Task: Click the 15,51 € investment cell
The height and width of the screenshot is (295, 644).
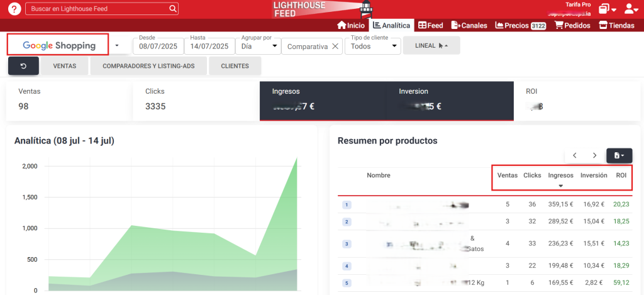Action: point(594,243)
